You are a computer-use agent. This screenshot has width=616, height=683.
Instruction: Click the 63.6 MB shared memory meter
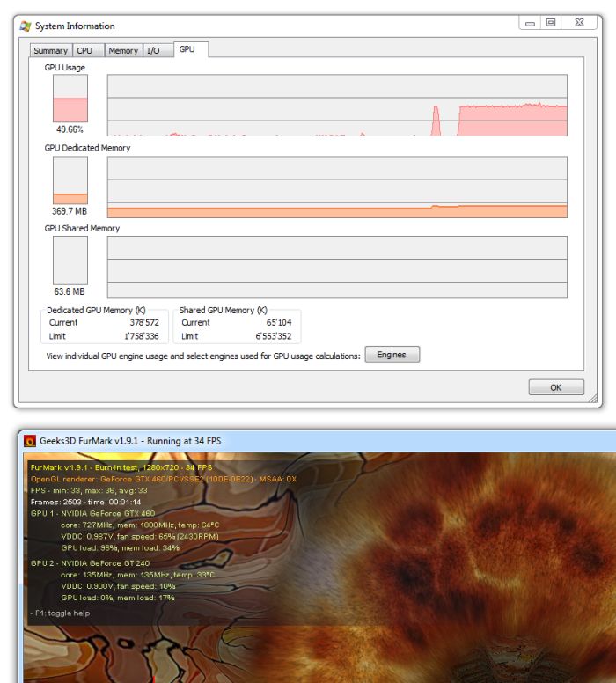pos(70,260)
